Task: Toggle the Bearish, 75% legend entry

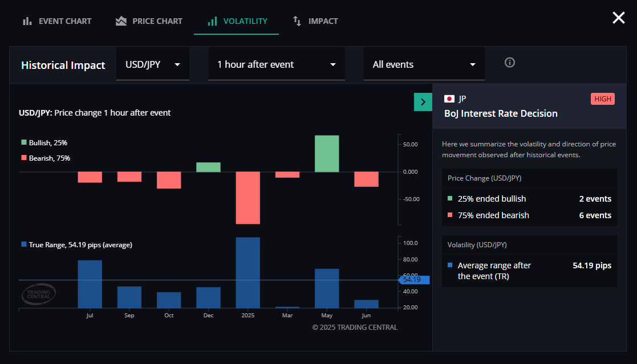Action: click(46, 158)
